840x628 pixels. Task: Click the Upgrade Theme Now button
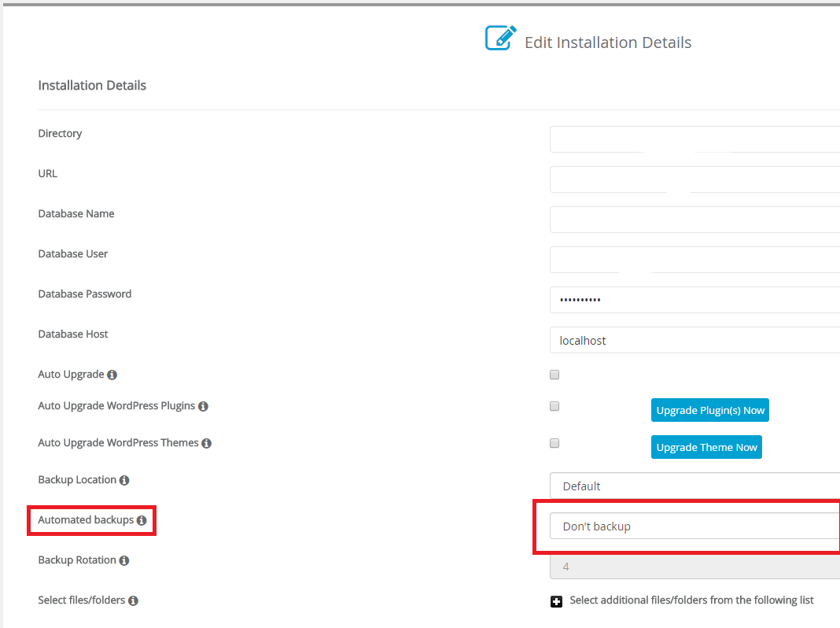[706, 446]
